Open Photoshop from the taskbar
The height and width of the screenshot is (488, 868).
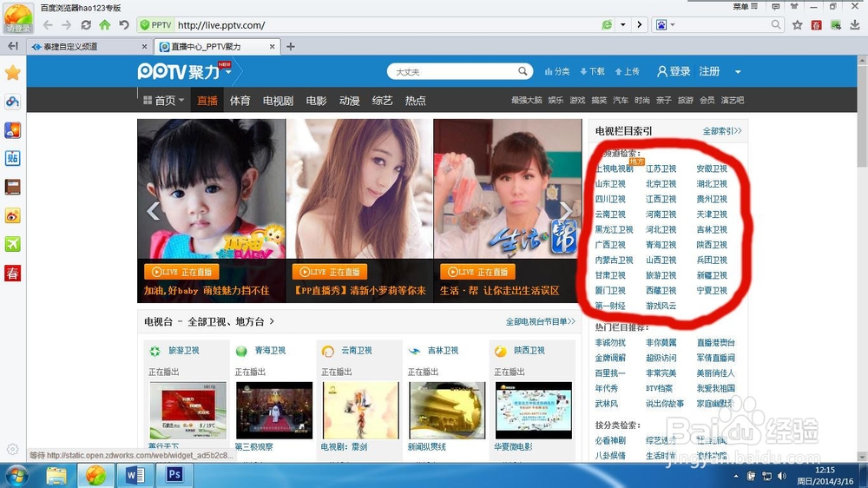[x=174, y=475]
